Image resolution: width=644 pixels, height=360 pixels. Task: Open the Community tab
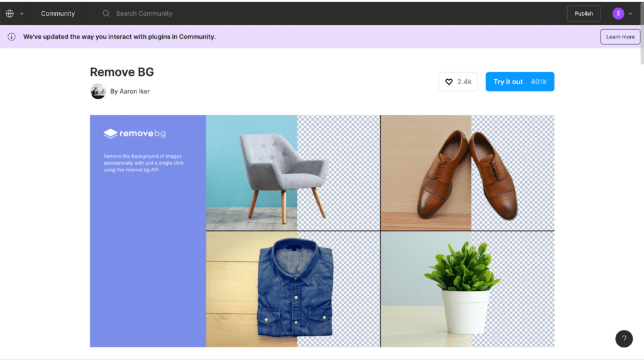pos(58,14)
